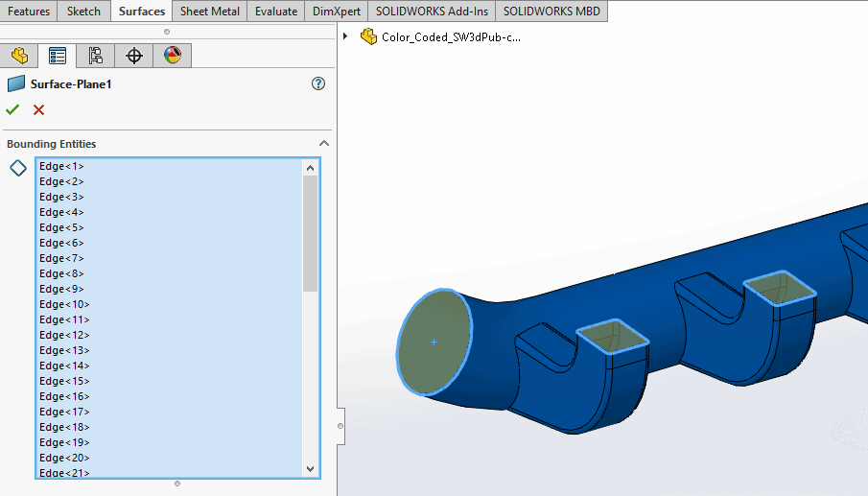Select Edge<18> in the list
The image size is (868, 496).
170,427
